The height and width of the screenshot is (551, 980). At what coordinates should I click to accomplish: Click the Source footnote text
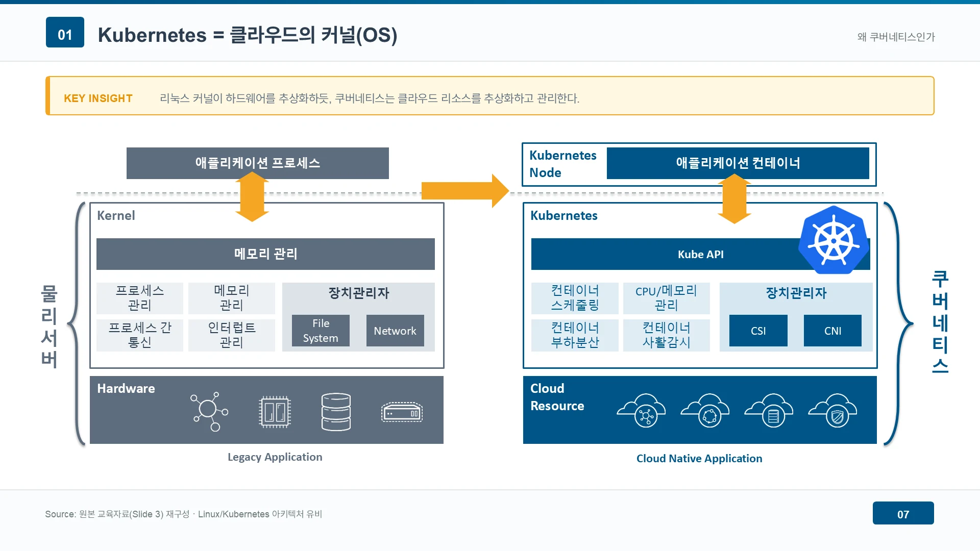coord(184,514)
